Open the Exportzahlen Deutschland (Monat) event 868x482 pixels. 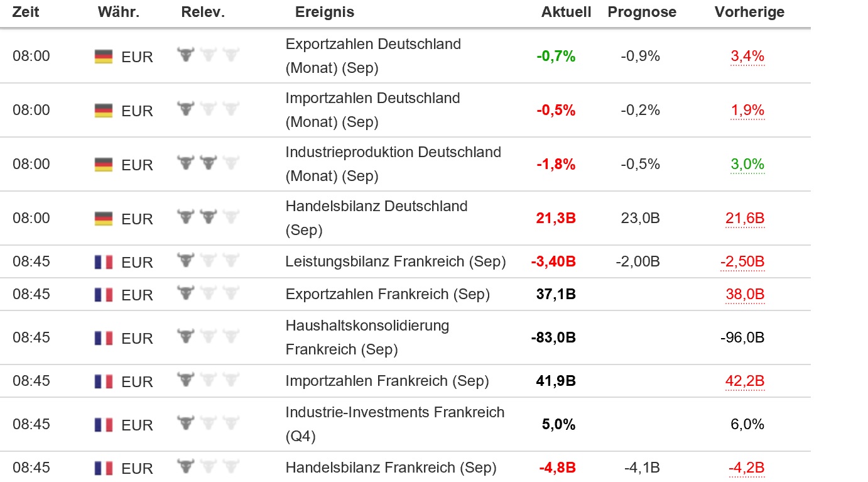[373, 56]
